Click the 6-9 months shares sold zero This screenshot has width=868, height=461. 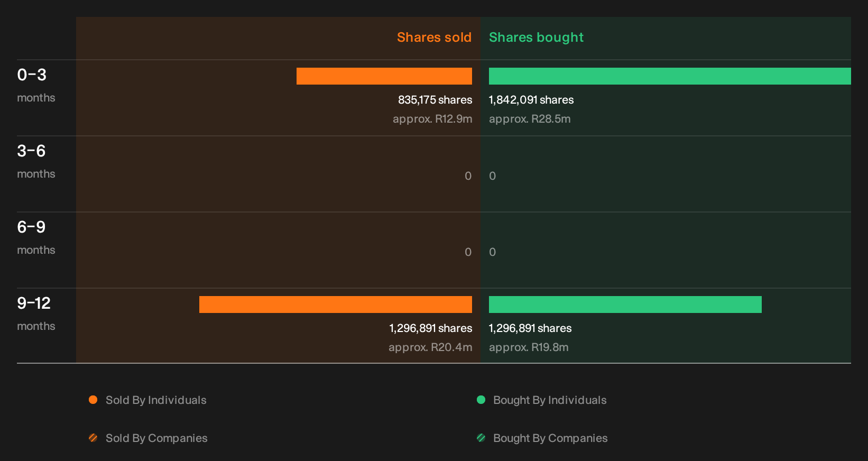coord(468,252)
